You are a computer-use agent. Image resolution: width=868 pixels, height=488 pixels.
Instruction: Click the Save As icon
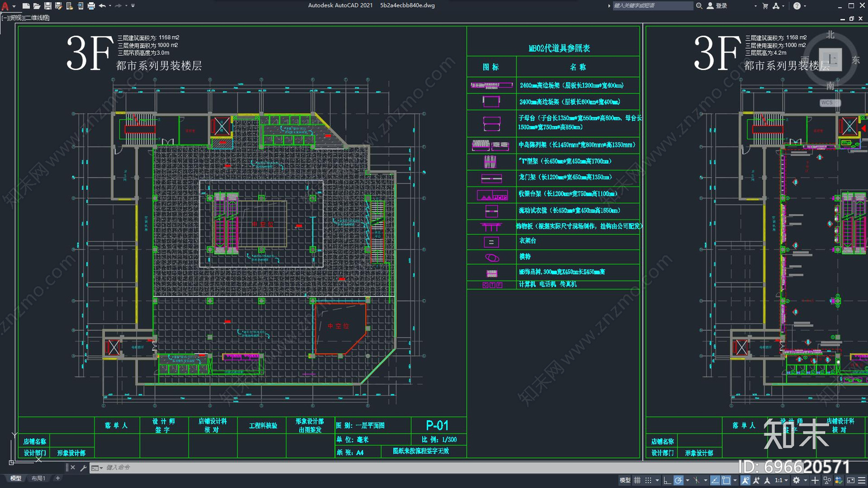coord(59,5)
